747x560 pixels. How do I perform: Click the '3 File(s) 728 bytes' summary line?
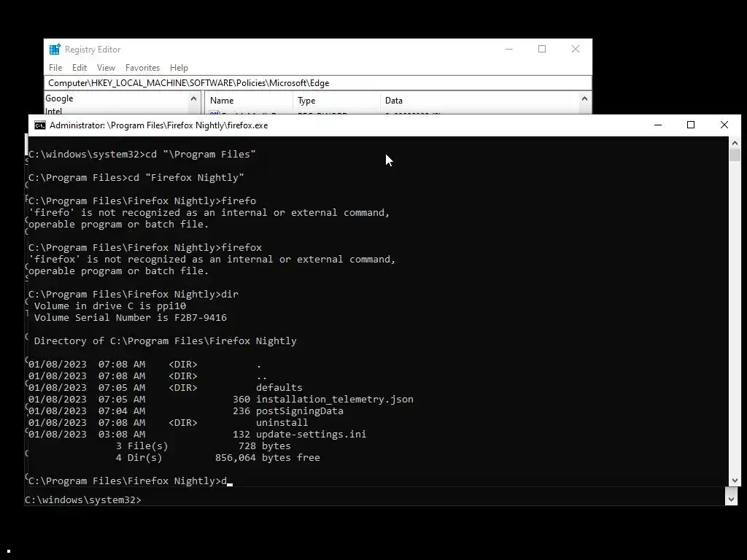[203, 446]
